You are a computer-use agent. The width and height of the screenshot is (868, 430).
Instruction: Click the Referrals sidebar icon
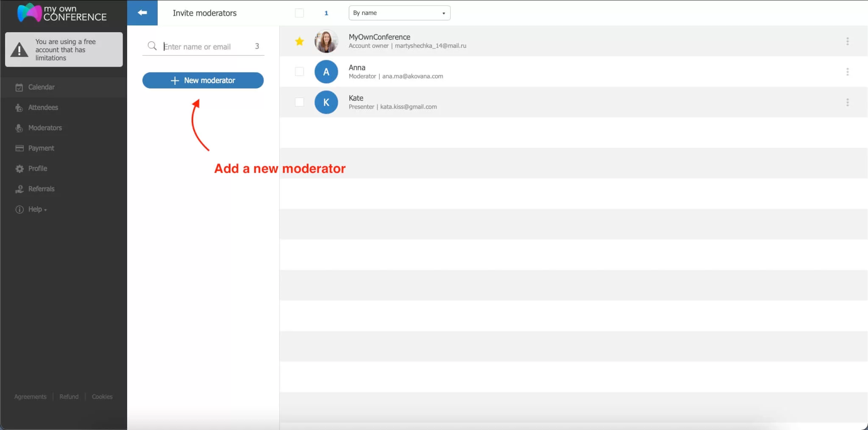pos(19,189)
